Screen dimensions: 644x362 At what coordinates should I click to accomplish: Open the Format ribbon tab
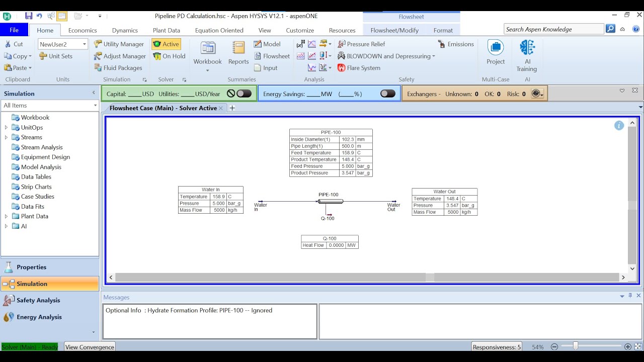pyautogui.click(x=443, y=30)
